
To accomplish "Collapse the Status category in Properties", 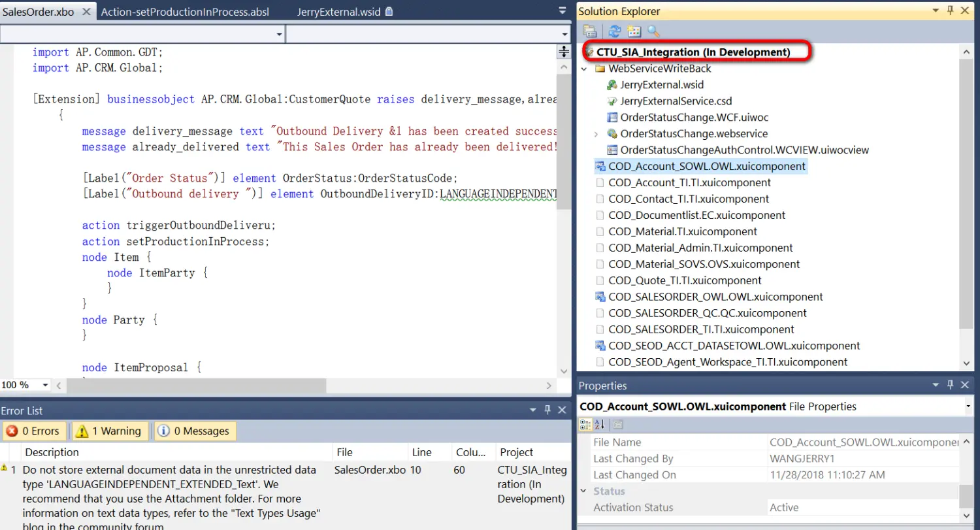I will coord(584,491).
